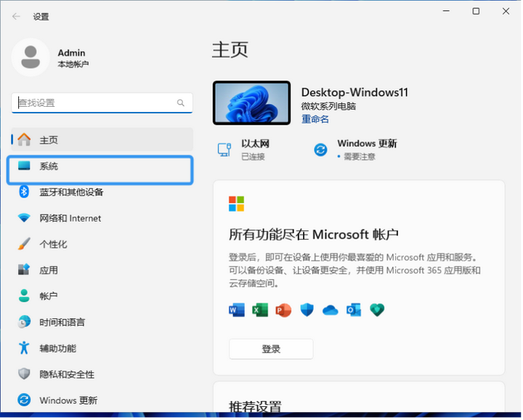The height and width of the screenshot is (420, 523).
Task: Click the green heart Family Safety icon
Action: click(378, 310)
